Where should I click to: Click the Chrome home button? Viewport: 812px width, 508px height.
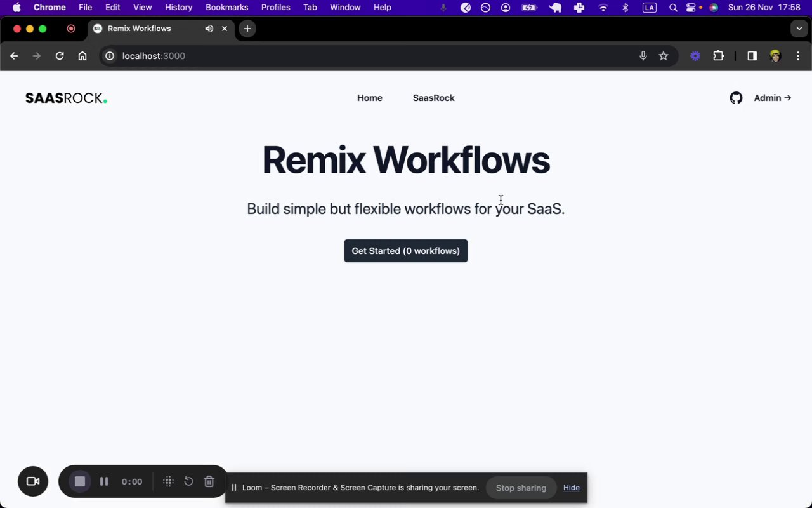(82, 56)
